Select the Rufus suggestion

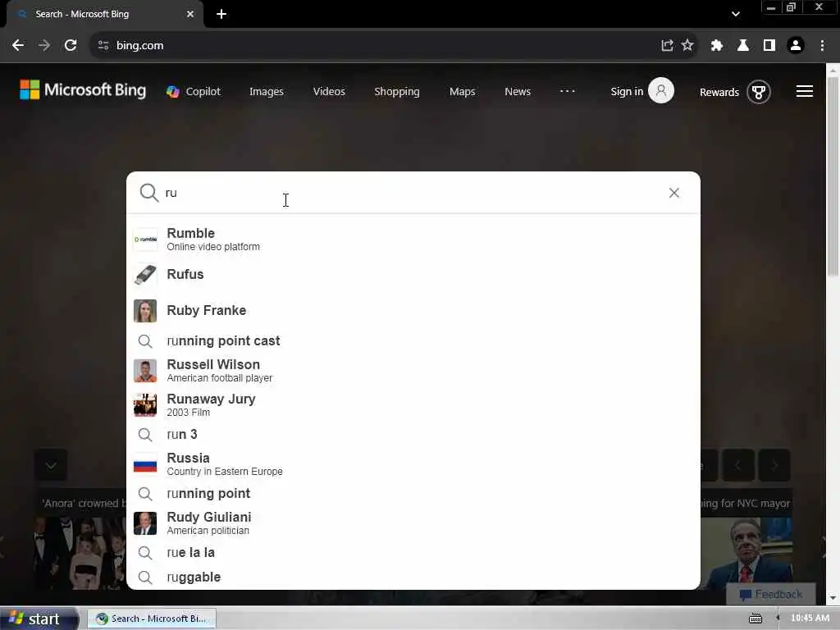tap(413, 274)
